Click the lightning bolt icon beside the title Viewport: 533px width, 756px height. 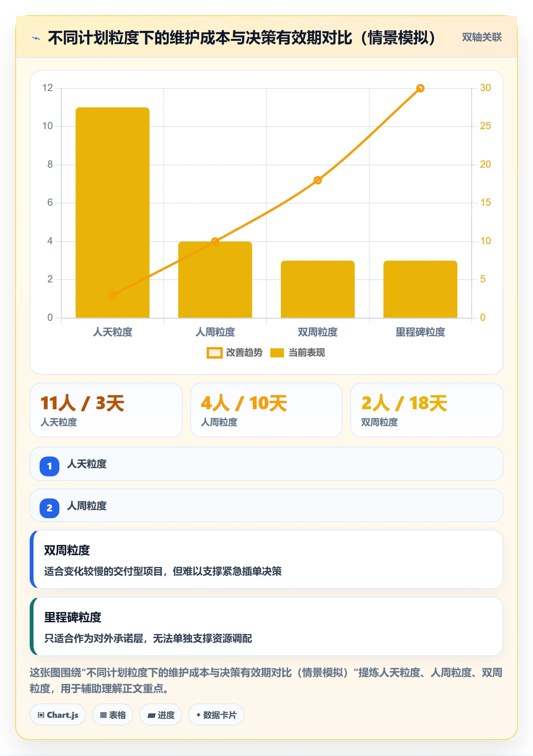click(x=36, y=38)
